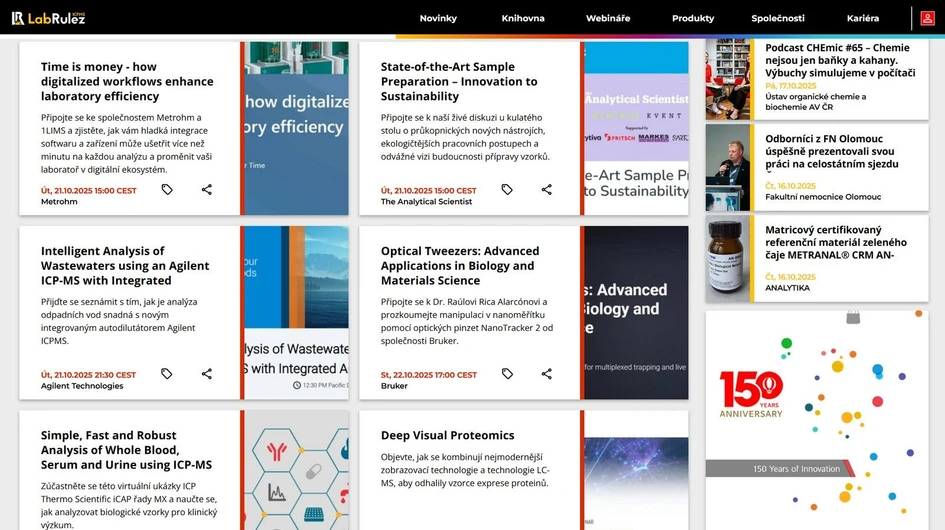This screenshot has width=945, height=530.
Task: Click tag icon on Intelligent Analysis of Wastewaters card
Action: tap(167, 374)
